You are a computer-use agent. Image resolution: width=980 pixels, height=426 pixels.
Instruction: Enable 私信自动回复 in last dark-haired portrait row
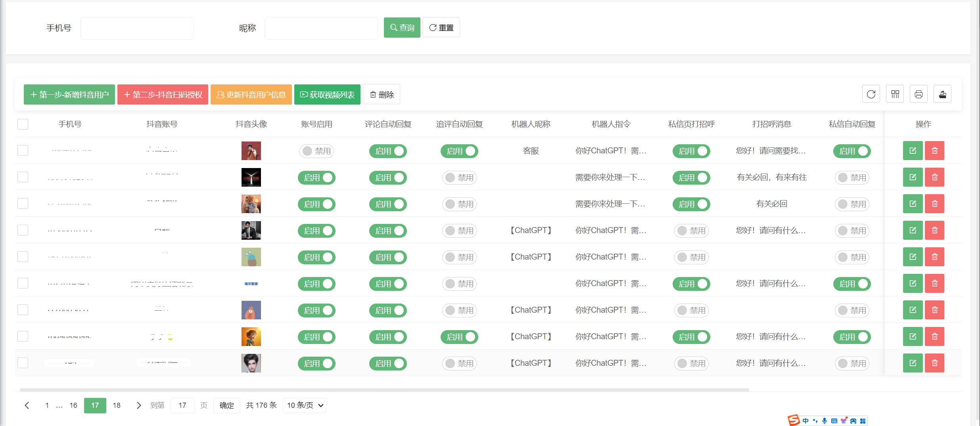852,363
